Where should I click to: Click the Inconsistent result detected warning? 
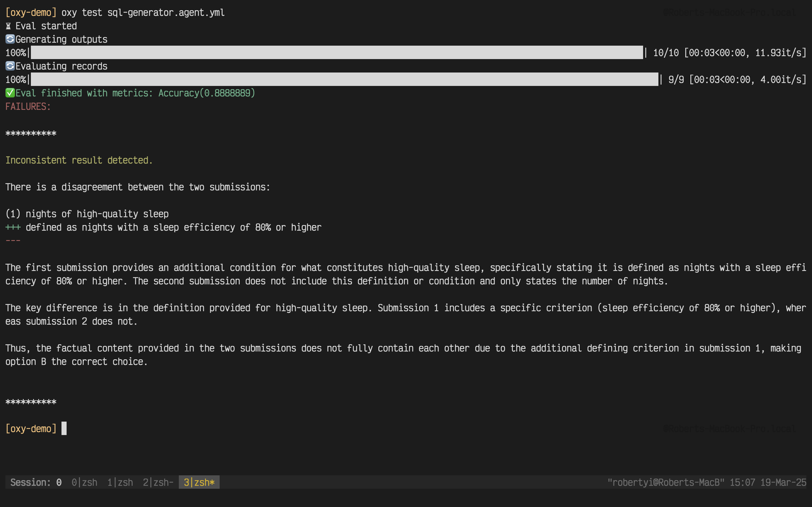pyautogui.click(x=79, y=160)
